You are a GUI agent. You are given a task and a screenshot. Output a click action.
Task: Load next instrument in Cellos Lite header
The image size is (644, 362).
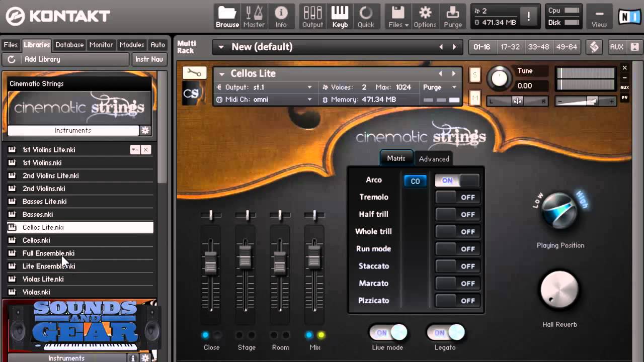point(454,73)
